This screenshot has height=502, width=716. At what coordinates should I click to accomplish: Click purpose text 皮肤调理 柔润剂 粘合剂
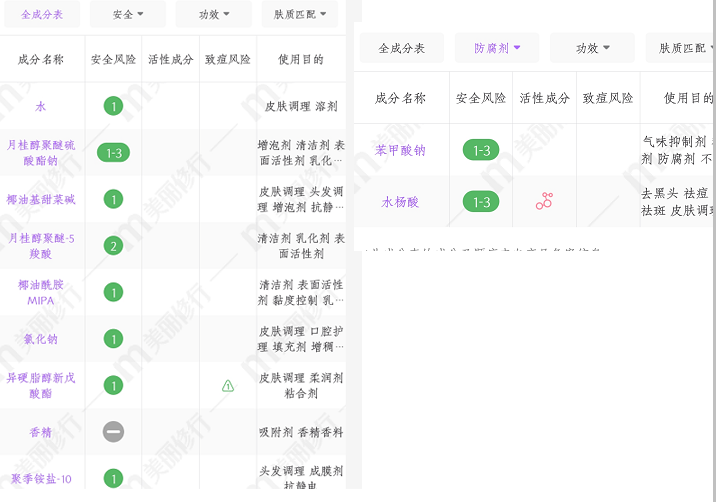(x=301, y=386)
